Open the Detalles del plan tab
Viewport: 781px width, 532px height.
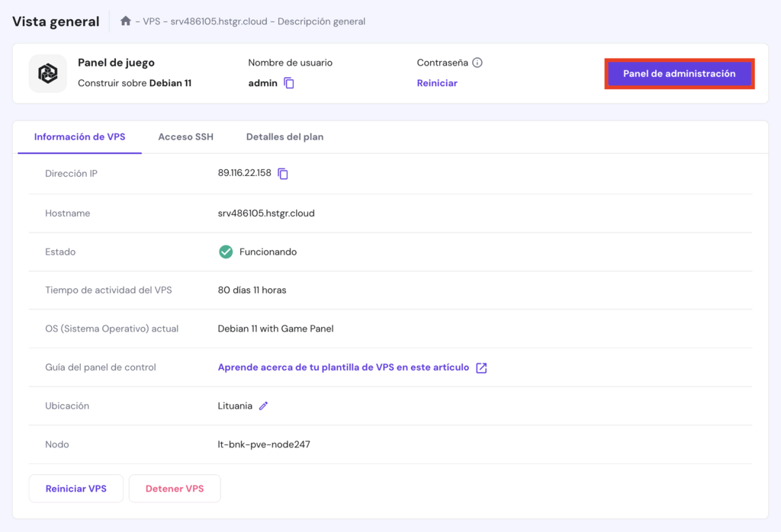[284, 137]
